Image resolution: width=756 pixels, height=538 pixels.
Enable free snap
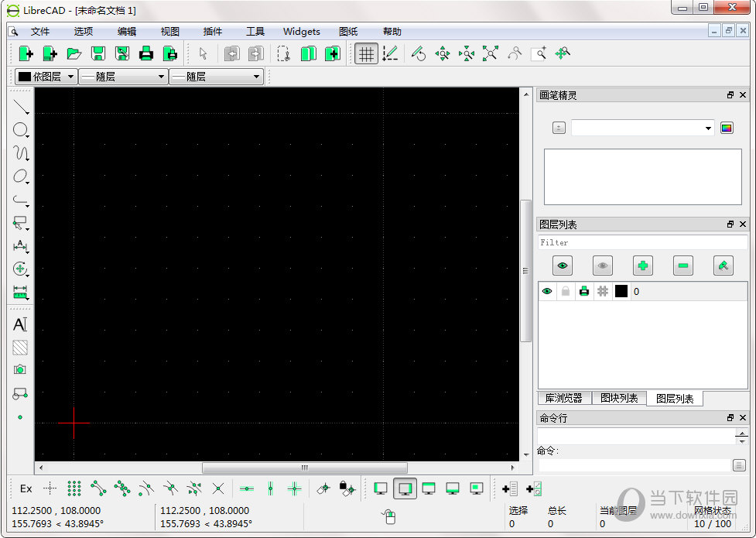tap(50, 488)
